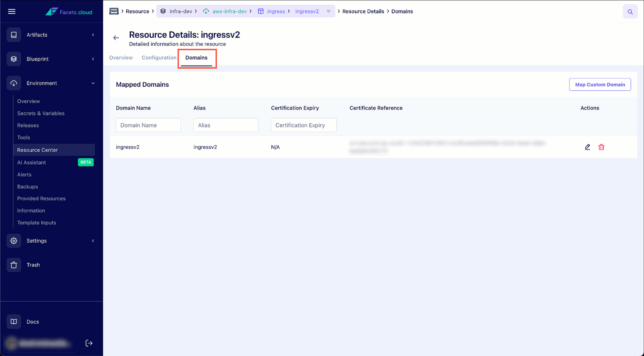Select Secrets & Variables in sidebar

(x=41, y=113)
